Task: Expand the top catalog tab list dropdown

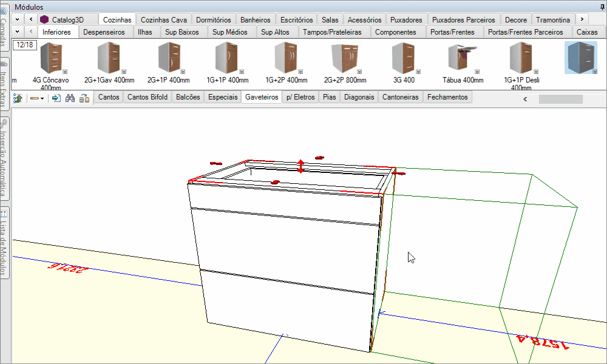Action: click(18, 20)
